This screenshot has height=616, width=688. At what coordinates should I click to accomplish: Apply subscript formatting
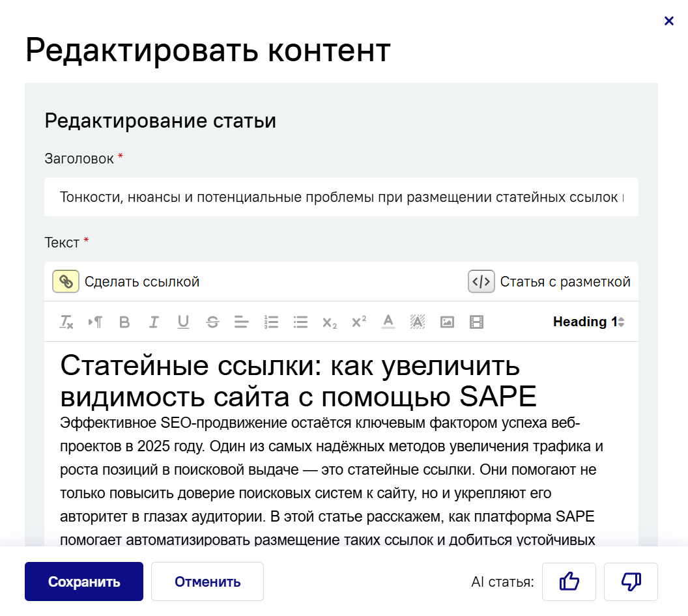pyautogui.click(x=330, y=322)
